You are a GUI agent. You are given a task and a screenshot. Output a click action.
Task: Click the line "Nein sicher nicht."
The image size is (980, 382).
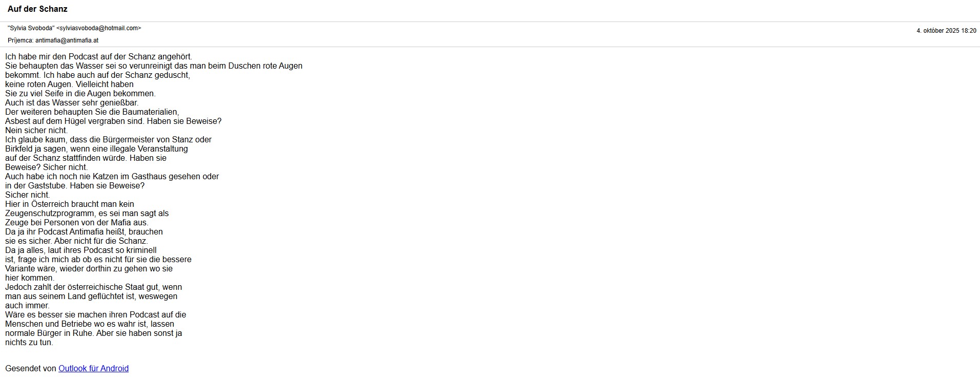click(x=36, y=131)
